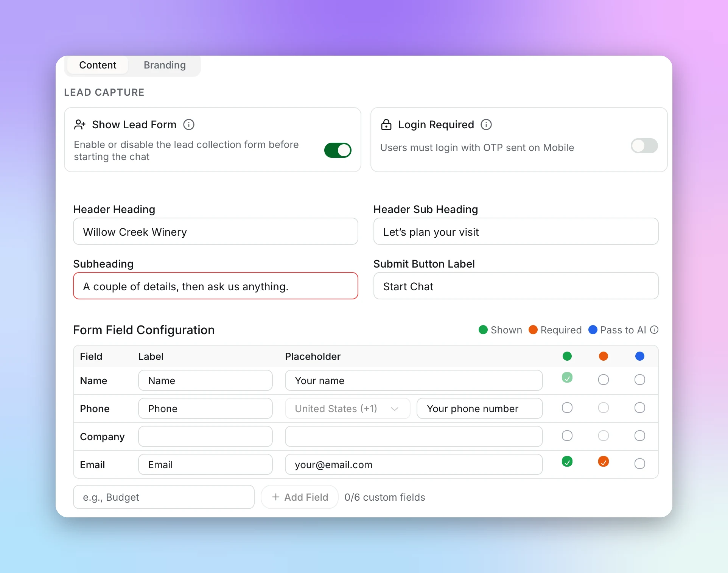Click the info icon beside Show Lead Form

(x=189, y=125)
